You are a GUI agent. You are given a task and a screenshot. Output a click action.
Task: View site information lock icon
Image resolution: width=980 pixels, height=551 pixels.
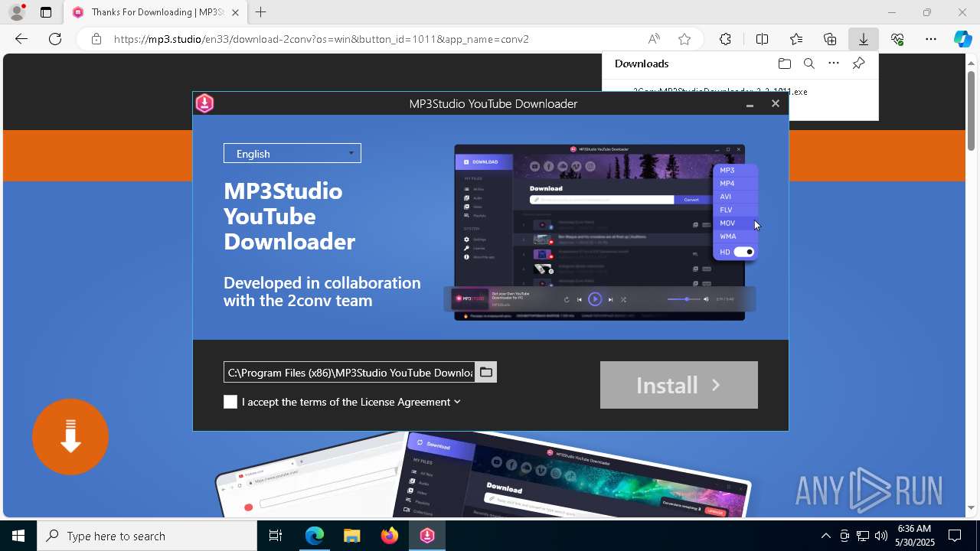click(x=96, y=39)
